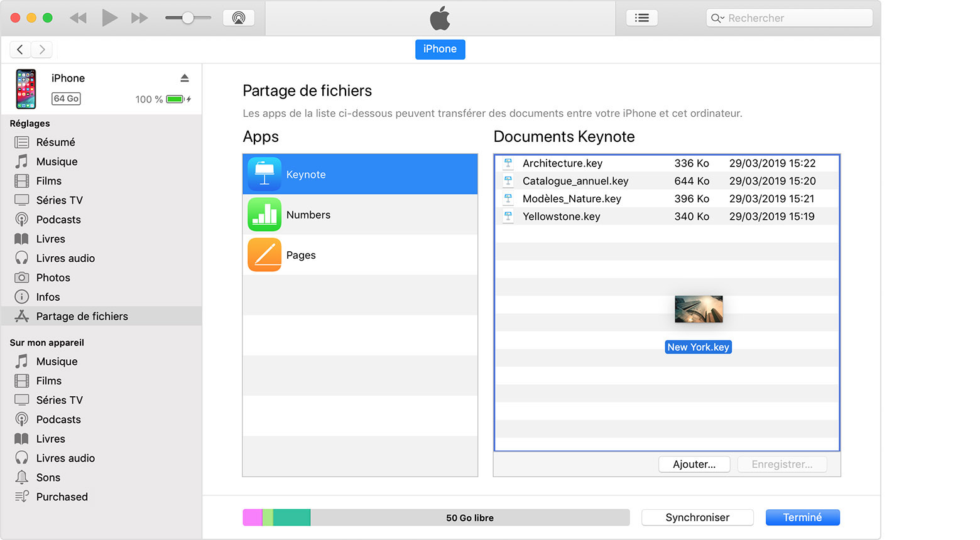Viewport: 980px width, 540px height.
Task: Select Photos in the sidebar
Action: point(53,278)
